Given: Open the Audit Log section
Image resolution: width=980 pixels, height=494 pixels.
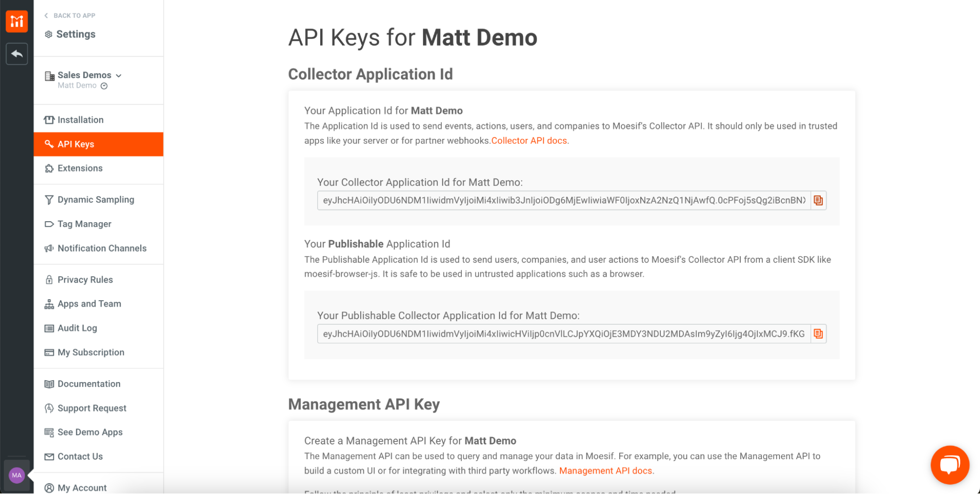Looking at the screenshot, I should pos(76,328).
